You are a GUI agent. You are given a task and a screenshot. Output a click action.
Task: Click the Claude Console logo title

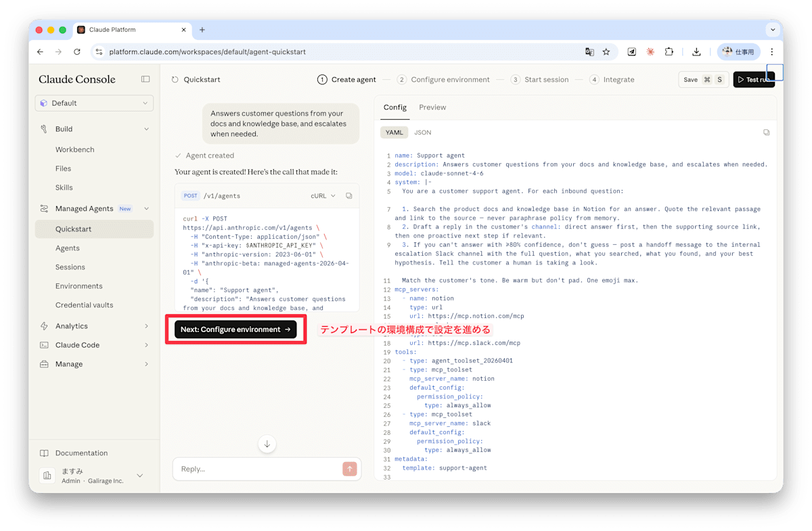(76, 79)
